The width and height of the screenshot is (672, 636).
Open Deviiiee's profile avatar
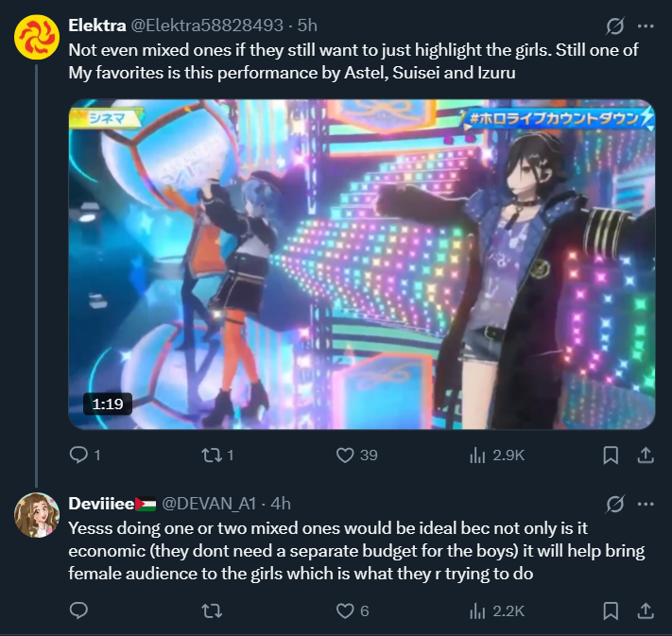37,515
